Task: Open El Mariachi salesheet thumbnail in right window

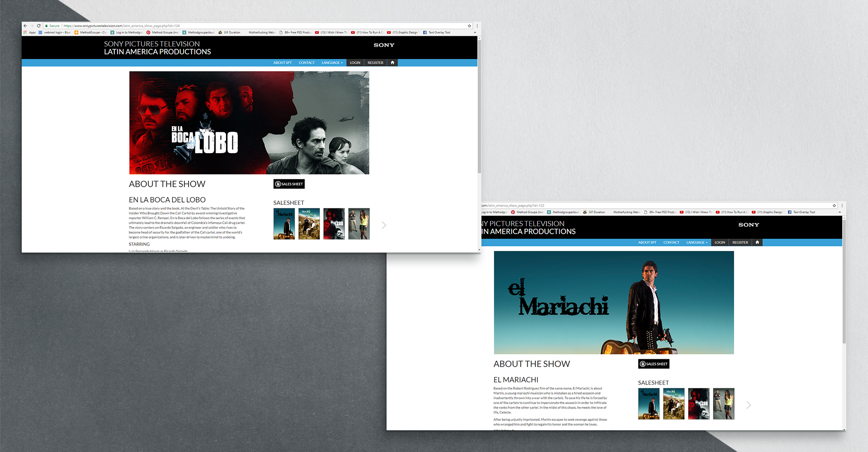Action: pos(649,404)
